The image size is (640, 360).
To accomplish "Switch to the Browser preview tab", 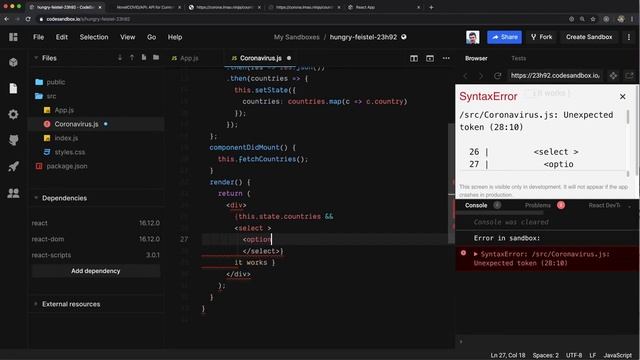I will pyautogui.click(x=476, y=58).
